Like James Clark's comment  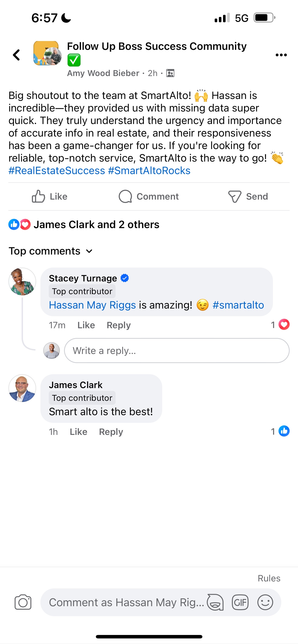click(x=78, y=432)
